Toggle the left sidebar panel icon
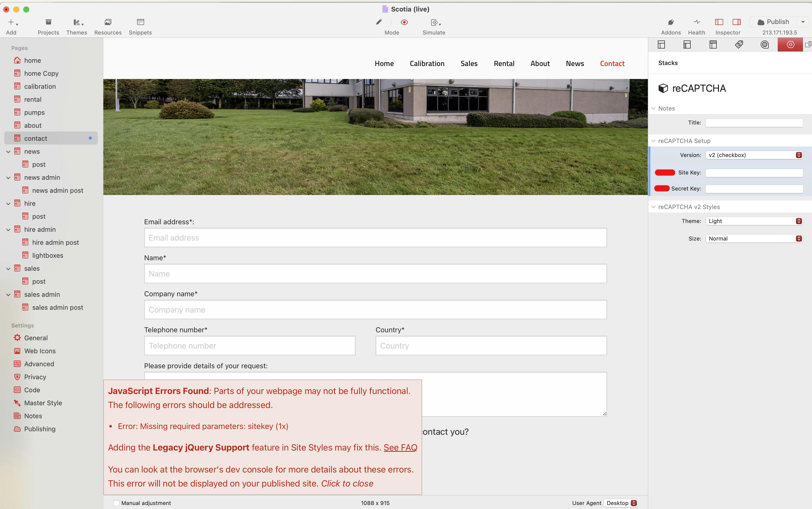 pos(719,22)
